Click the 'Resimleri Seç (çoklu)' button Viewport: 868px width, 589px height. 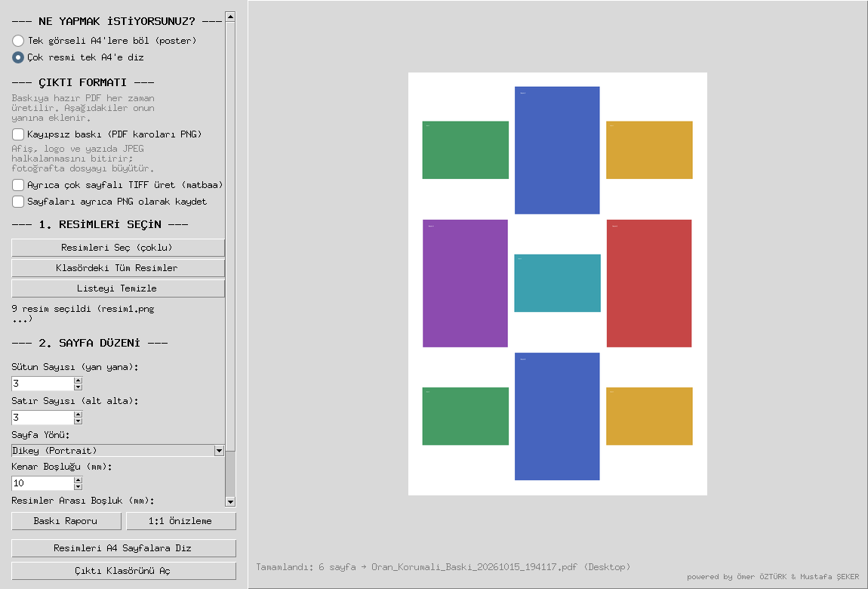tap(118, 248)
